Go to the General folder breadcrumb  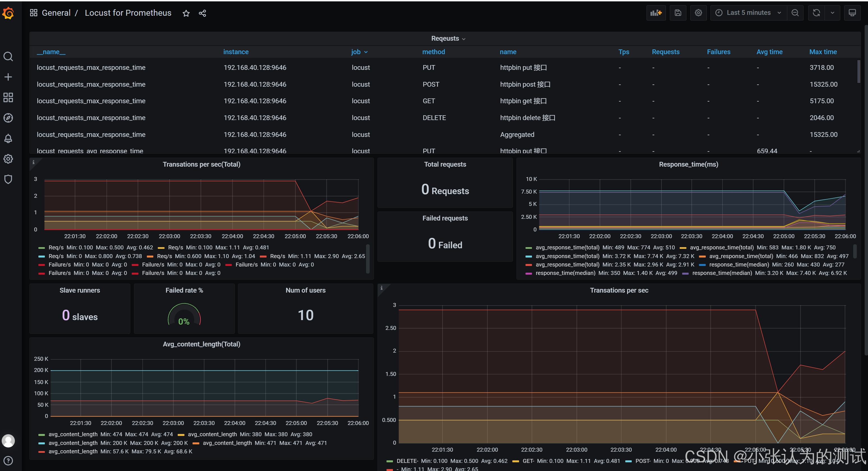56,13
